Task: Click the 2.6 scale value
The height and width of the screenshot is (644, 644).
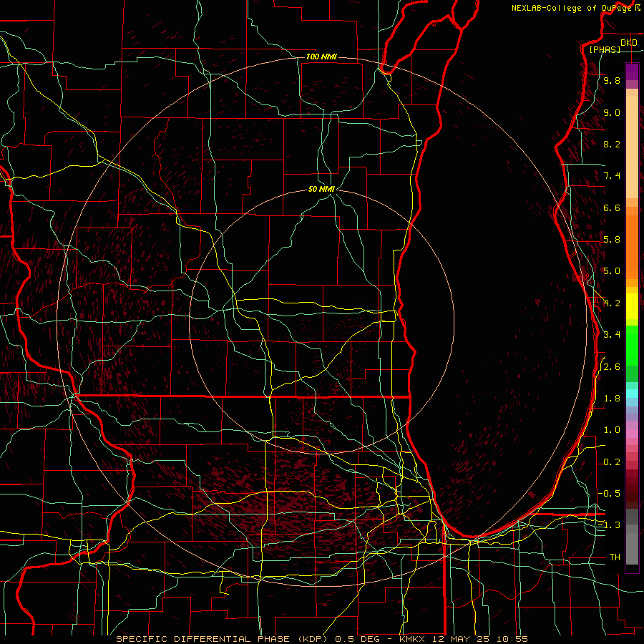Action: pos(612,367)
